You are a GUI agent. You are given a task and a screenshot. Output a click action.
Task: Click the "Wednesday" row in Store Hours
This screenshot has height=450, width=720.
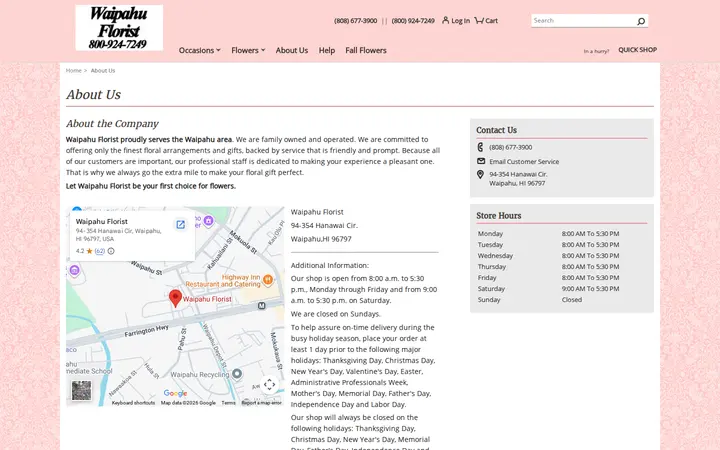pyautogui.click(x=562, y=256)
